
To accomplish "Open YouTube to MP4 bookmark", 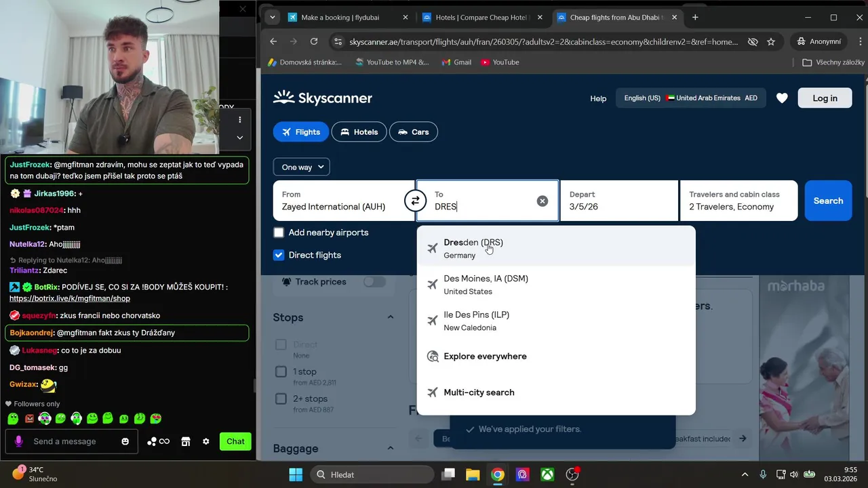I will 392,62.
